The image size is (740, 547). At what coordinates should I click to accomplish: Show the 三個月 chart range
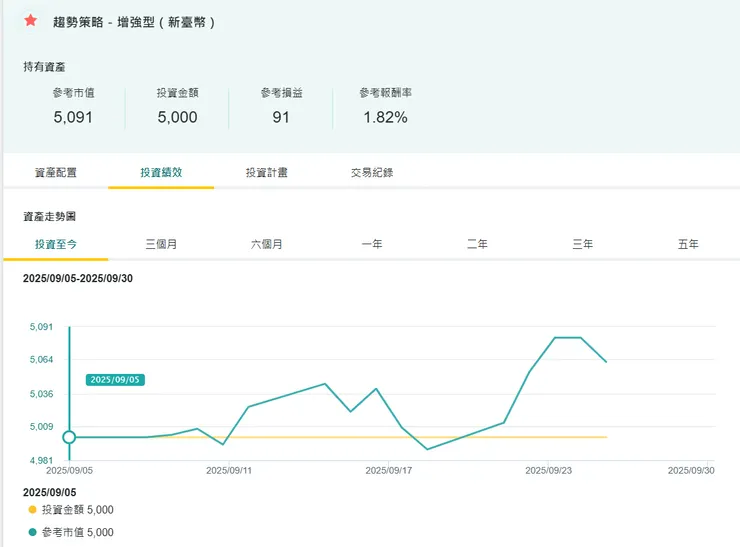coord(161,244)
